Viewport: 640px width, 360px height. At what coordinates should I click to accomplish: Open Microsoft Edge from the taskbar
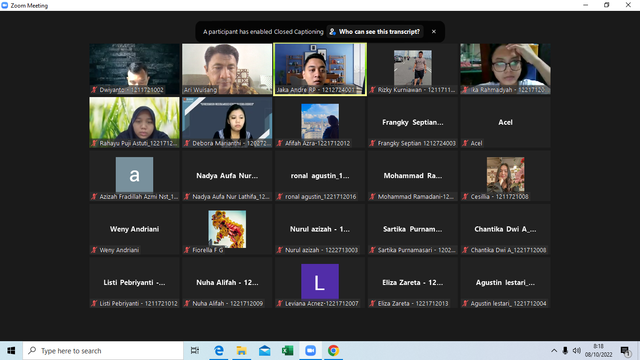[x=219, y=351]
